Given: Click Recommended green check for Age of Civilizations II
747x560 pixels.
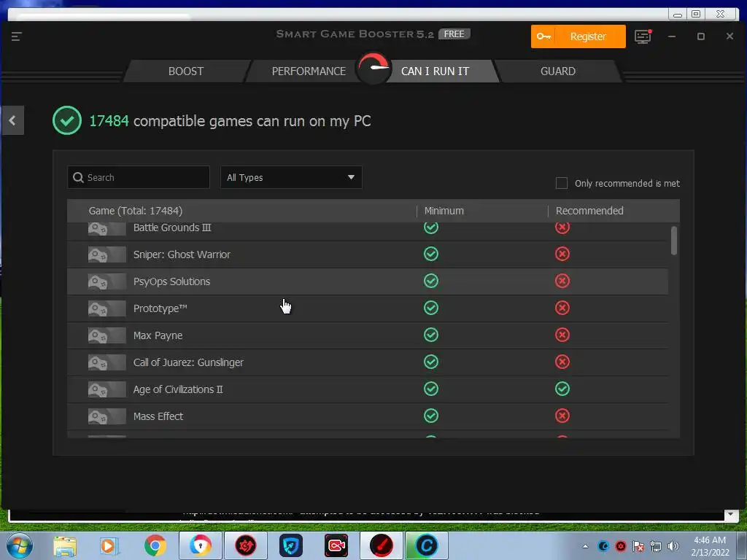Looking at the screenshot, I should tap(562, 389).
